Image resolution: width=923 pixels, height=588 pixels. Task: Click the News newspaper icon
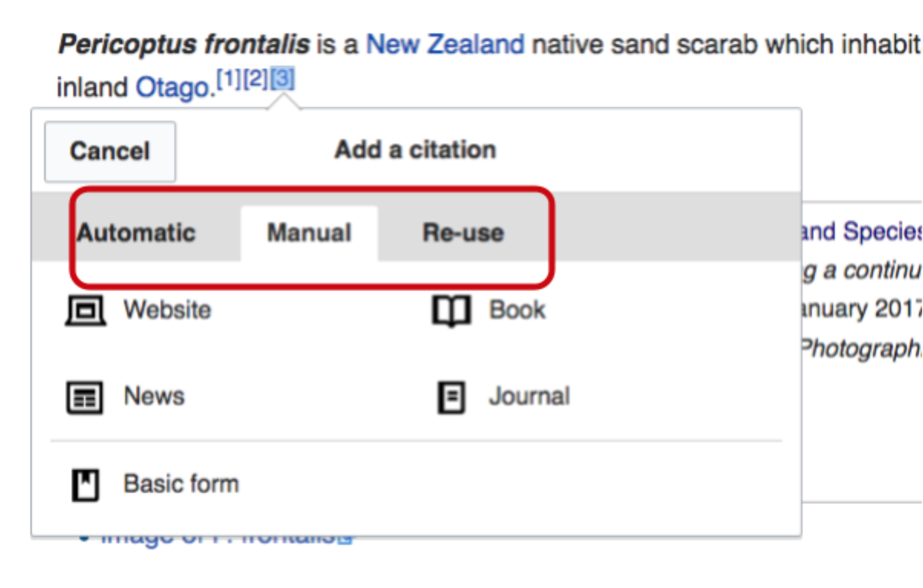[x=85, y=397]
